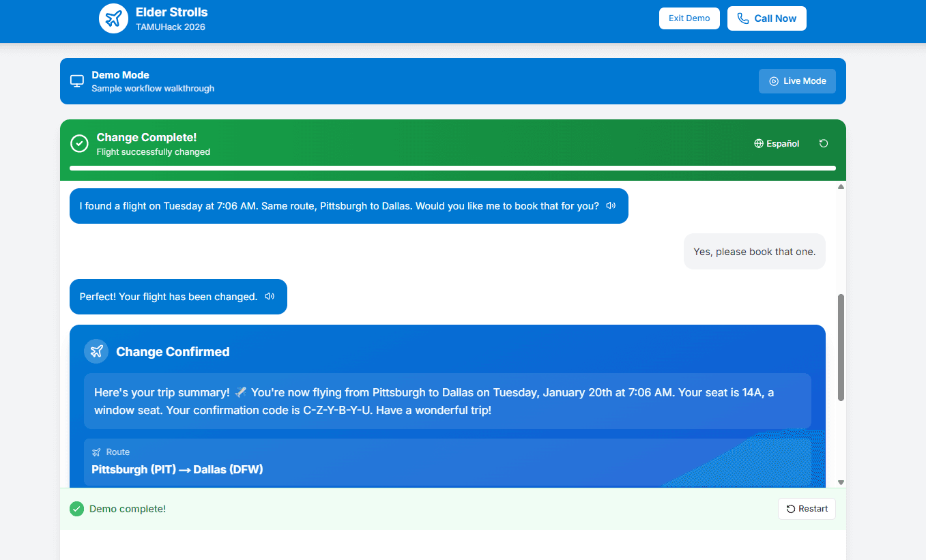Image resolution: width=926 pixels, height=560 pixels.
Task: Switch language to Español
Action: [777, 143]
